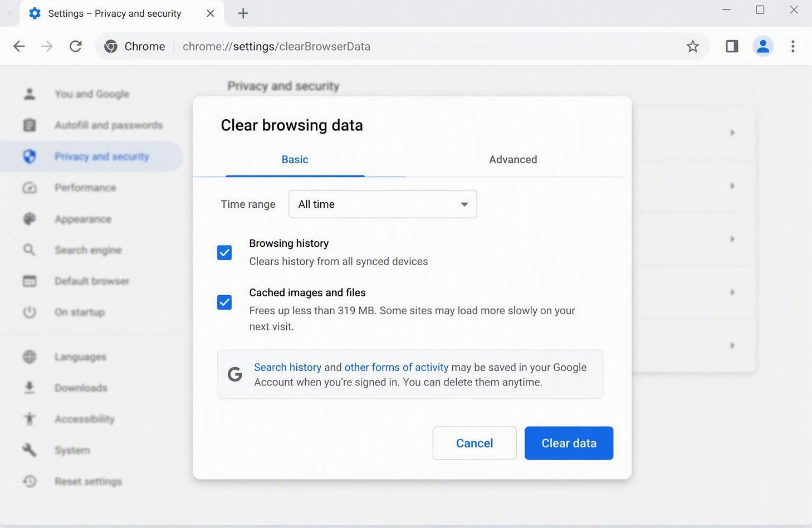The height and width of the screenshot is (528, 812).
Task: Click the Languages globe icon
Action: coord(30,356)
